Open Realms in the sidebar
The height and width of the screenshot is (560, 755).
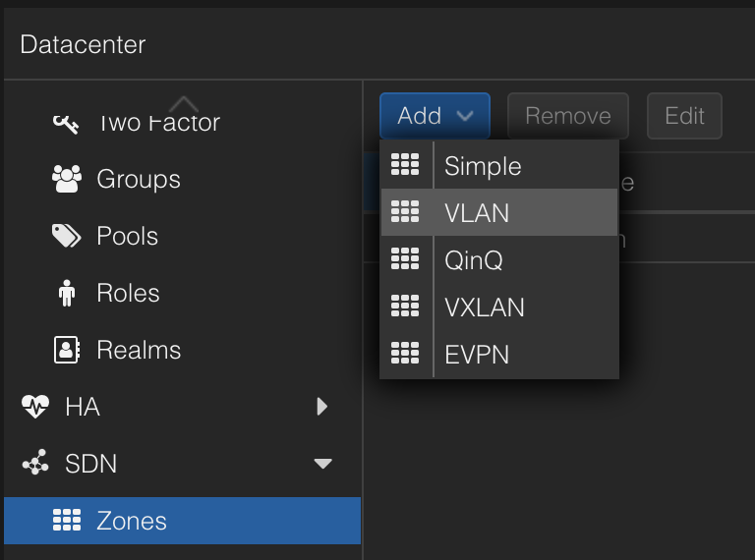click(x=183, y=350)
